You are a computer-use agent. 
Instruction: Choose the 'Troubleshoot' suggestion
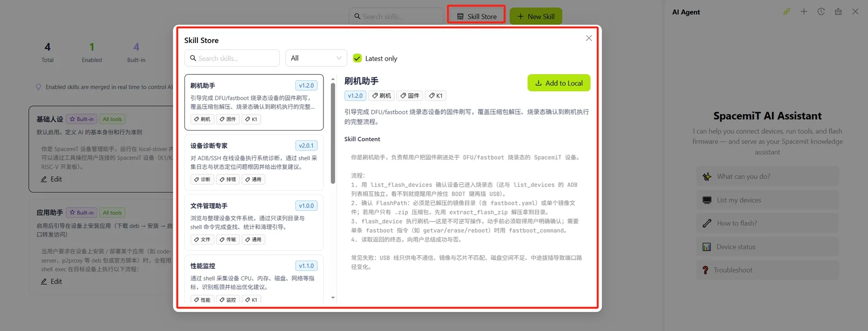coord(768,270)
